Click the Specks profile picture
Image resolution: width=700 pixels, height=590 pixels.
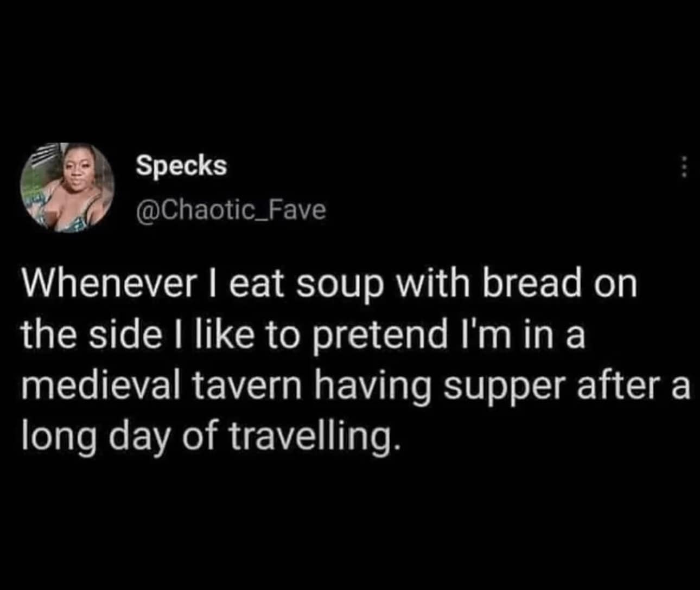click(x=68, y=188)
